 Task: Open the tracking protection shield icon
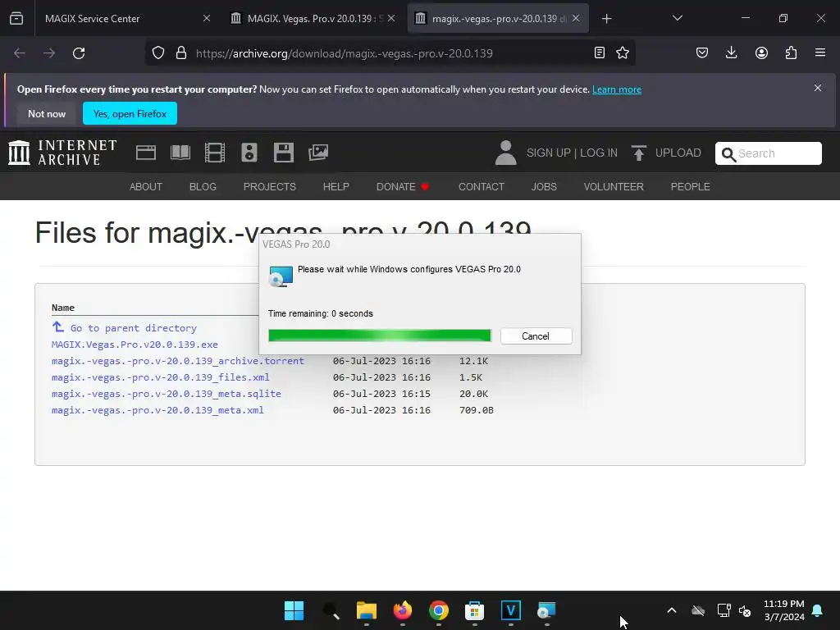coord(158,53)
